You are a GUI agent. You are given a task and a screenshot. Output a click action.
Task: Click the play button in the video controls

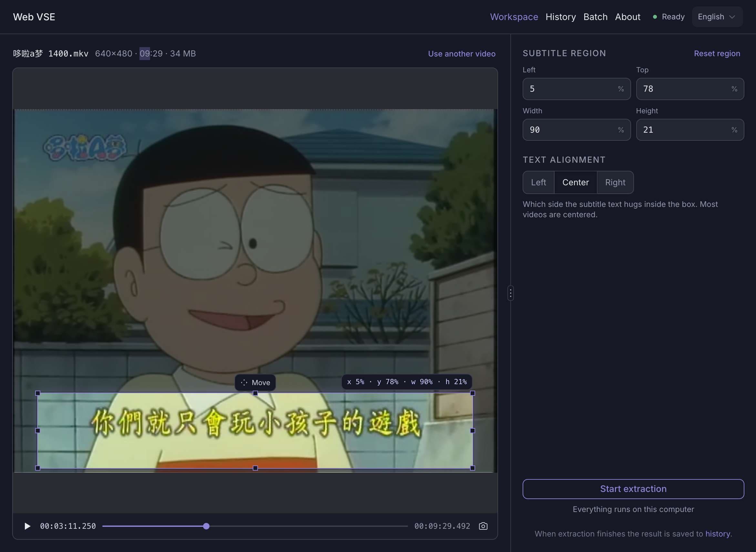pyautogui.click(x=27, y=526)
